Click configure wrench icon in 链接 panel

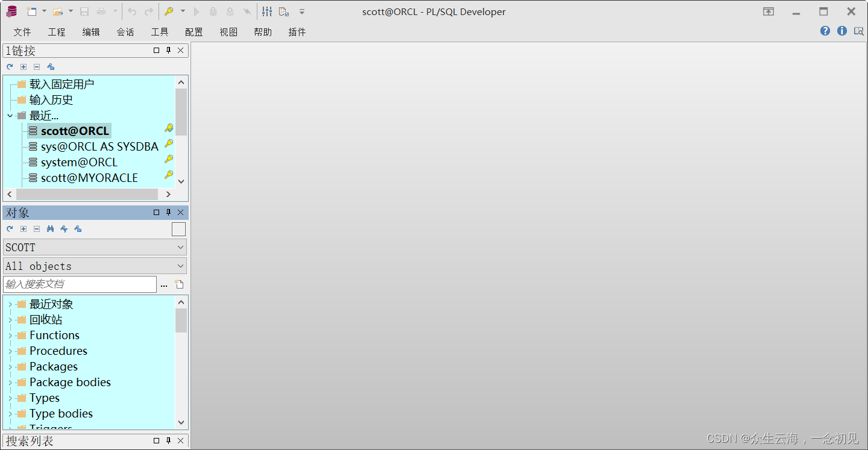click(51, 67)
